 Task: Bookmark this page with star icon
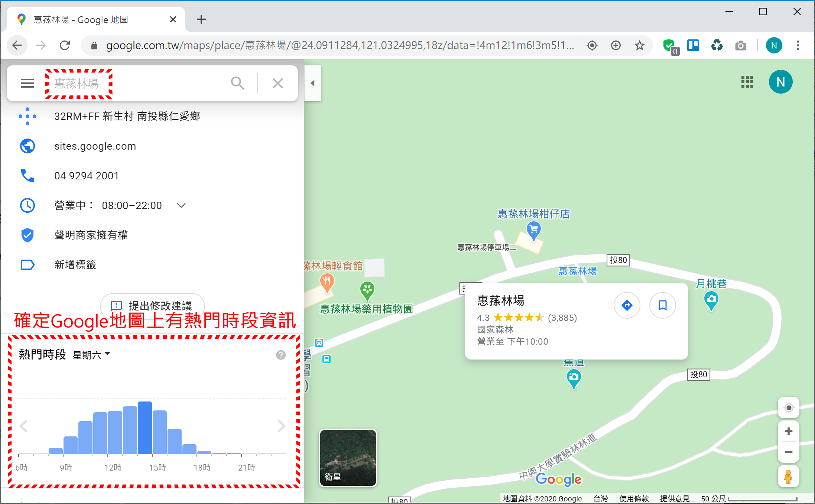639,45
